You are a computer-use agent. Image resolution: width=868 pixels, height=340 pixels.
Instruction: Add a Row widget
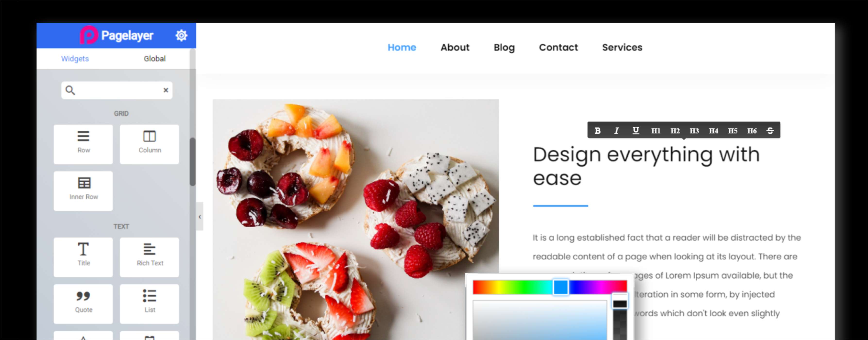[x=83, y=144]
